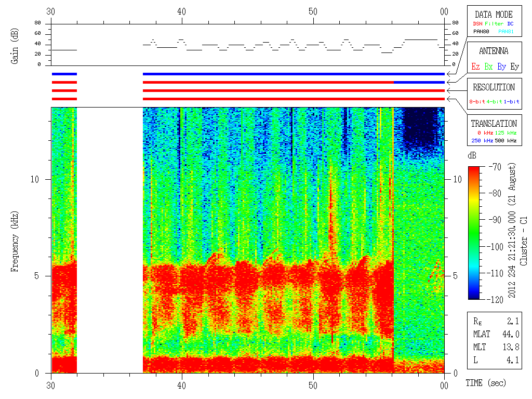This screenshot has height=399, width=532.
Task: Click the TIME (sec) axis label
Action: [486, 383]
